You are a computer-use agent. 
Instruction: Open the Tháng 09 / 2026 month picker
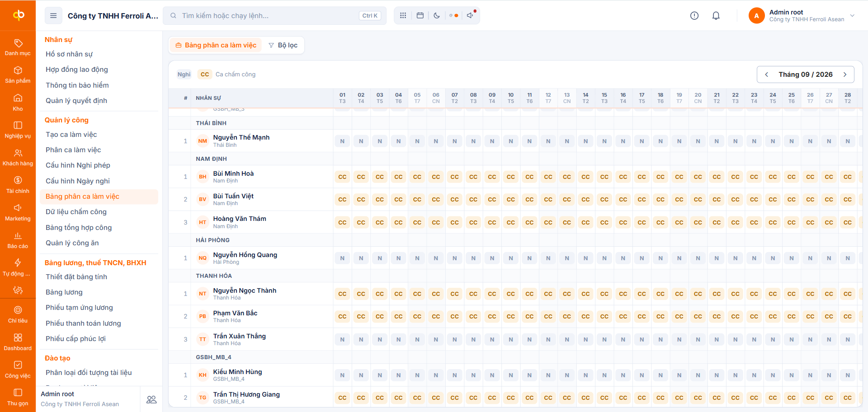(x=806, y=75)
